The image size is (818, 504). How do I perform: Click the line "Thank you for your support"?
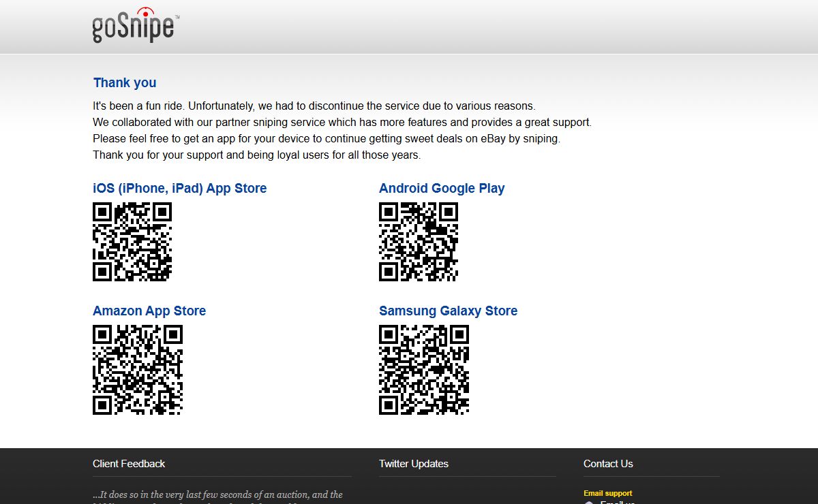click(x=257, y=155)
